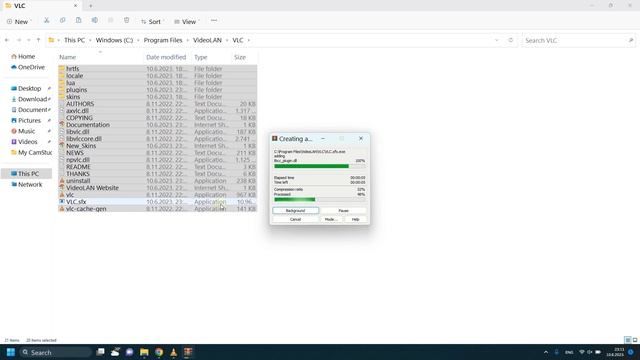
Task: Open the Windows Start button
Action: (x=11, y=352)
